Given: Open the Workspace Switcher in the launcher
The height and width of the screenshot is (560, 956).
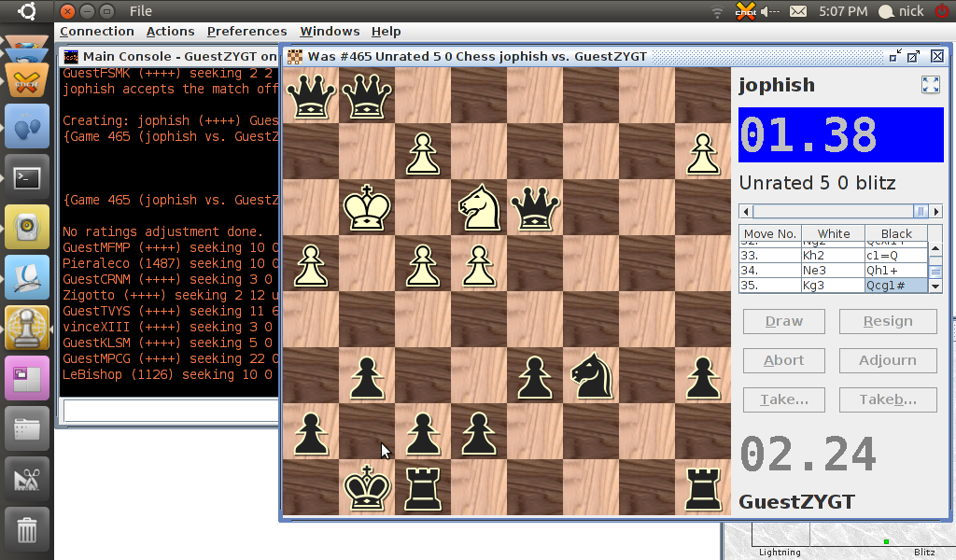Looking at the screenshot, I should [27, 378].
